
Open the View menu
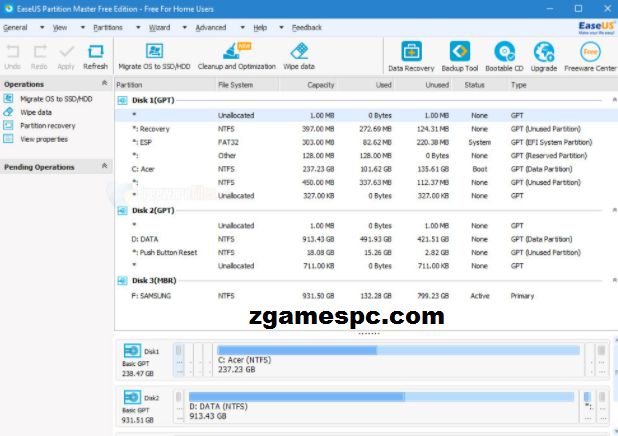60,28
